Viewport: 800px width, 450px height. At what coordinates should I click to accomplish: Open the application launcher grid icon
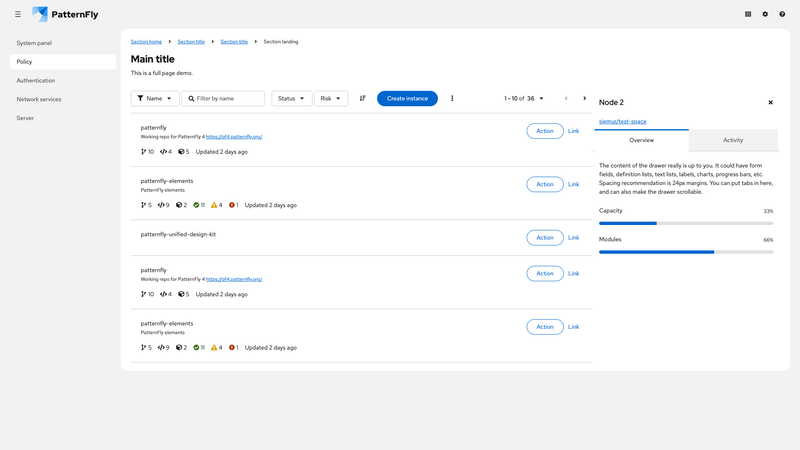pyautogui.click(x=748, y=14)
